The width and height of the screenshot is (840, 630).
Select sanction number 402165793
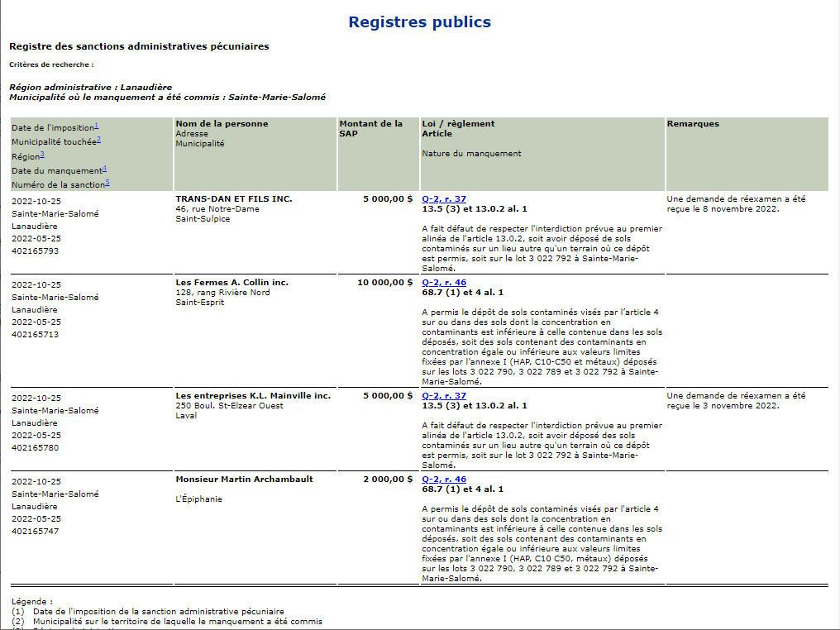[36, 251]
